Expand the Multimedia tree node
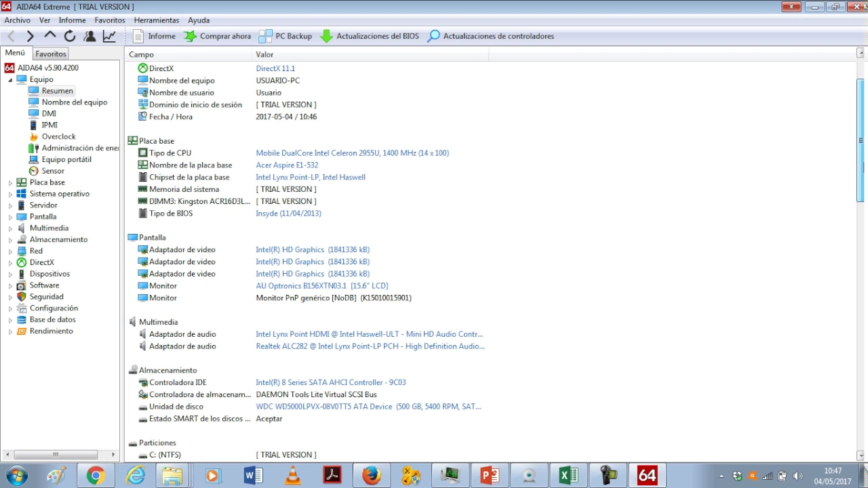The height and width of the screenshot is (488, 868). 10,229
